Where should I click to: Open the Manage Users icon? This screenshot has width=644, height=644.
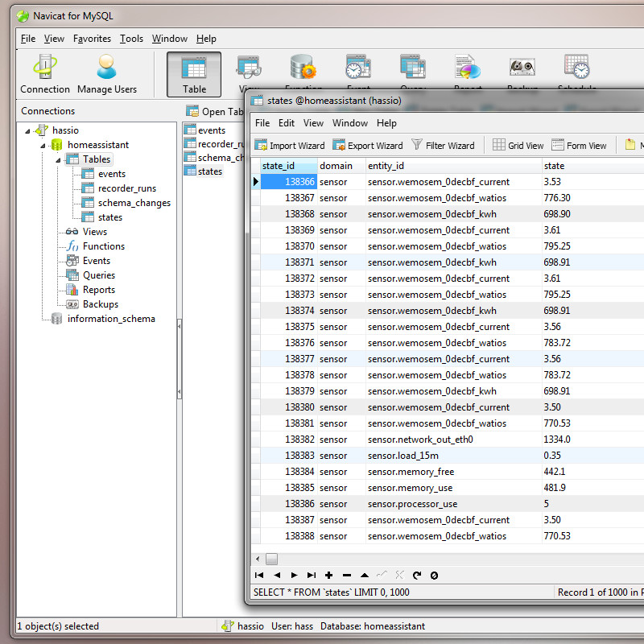(107, 74)
